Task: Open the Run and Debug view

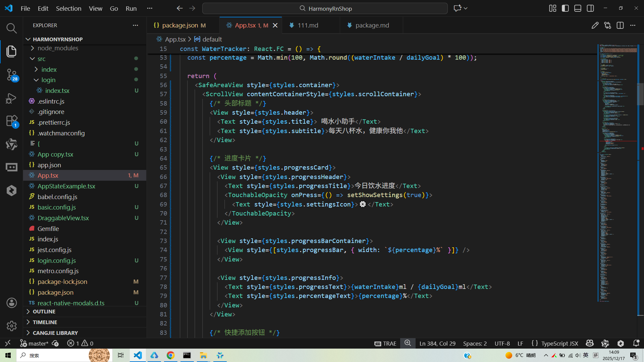Action: (11, 98)
